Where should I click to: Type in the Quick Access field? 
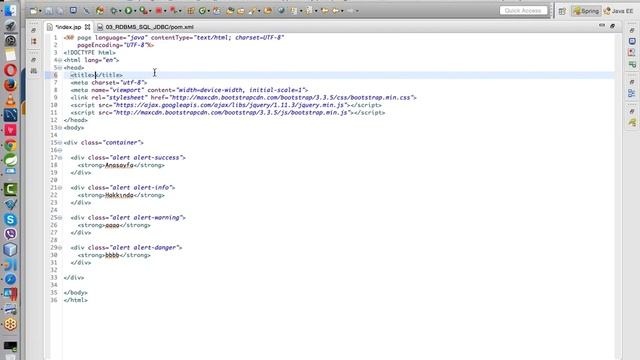pyautogui.click(x=523, y=11)
